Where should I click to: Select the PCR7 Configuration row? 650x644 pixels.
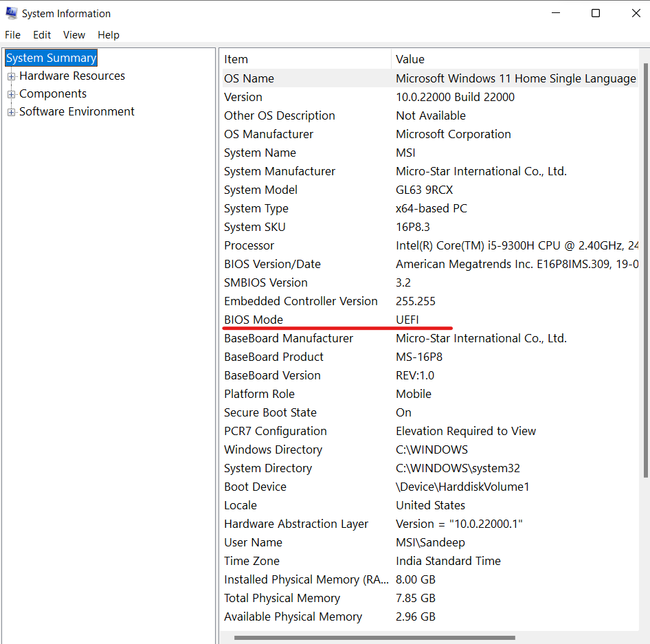coord(430,431)
